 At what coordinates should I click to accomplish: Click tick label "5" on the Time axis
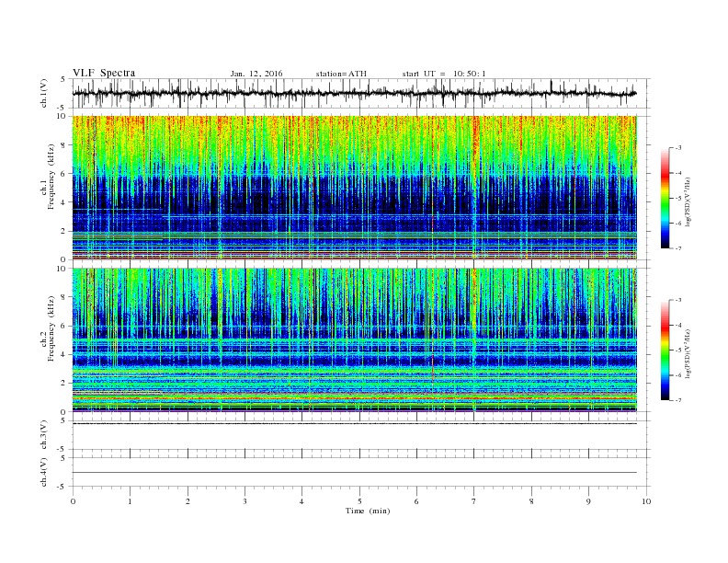coord(359,501)
